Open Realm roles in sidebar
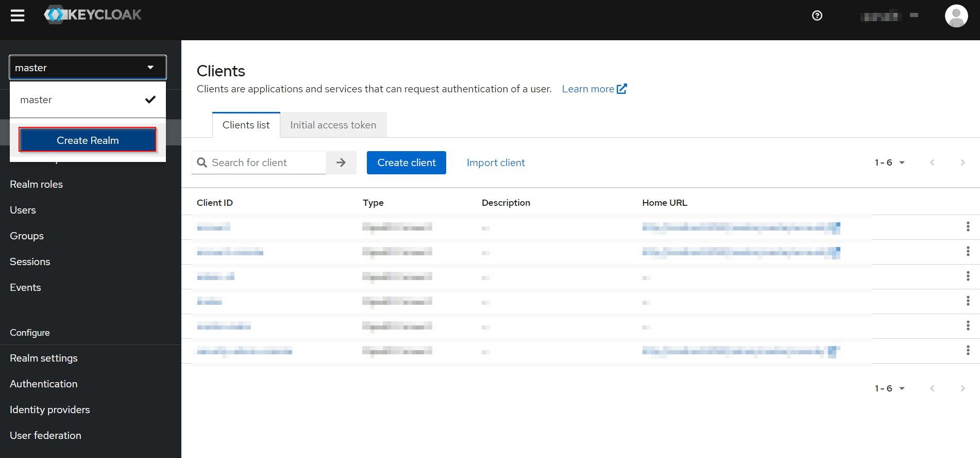The image size is (980, 458). pos(36,184)
